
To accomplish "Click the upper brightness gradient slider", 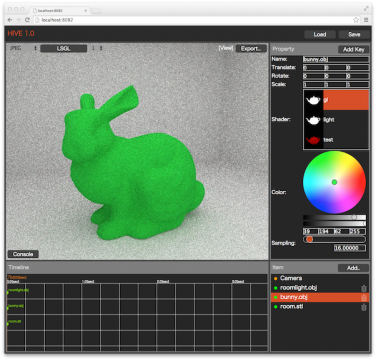I will 334,217.
